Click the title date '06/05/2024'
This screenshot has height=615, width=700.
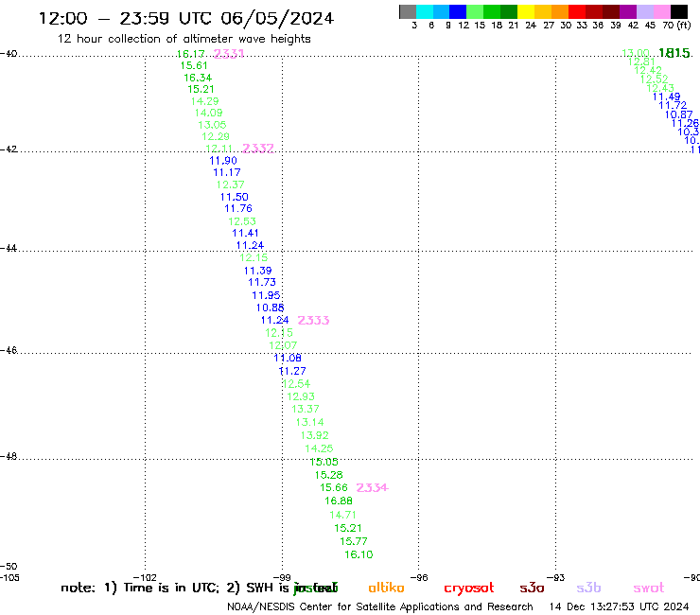click(x=277, y=18)
